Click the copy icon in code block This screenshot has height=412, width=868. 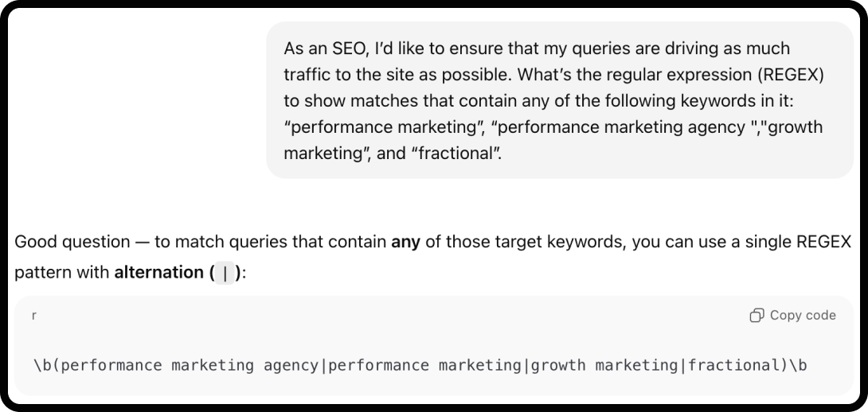pyautogui.click(x=757, y=316)
